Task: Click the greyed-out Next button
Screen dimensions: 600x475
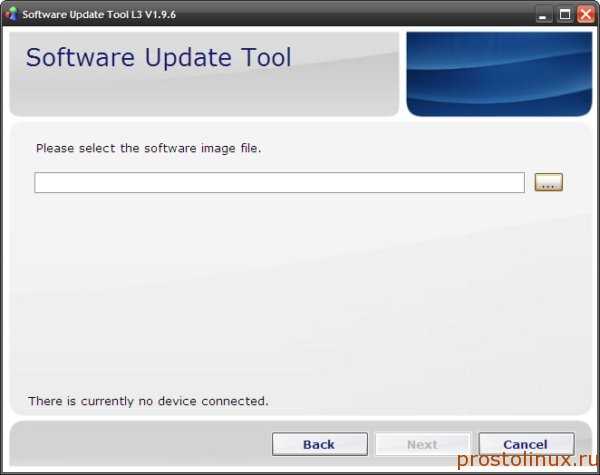Action: click(x=422, y=444)
